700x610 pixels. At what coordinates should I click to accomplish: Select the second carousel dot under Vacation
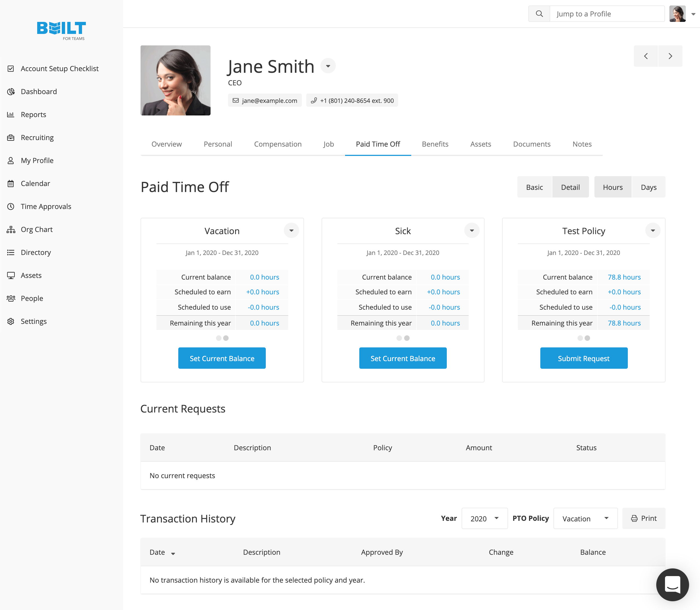(226, 338)
